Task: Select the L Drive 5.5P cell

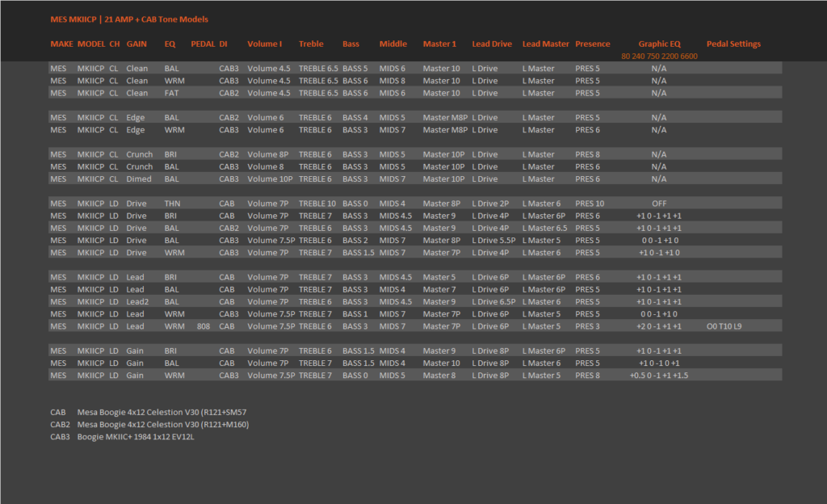Action: [493, 241]
